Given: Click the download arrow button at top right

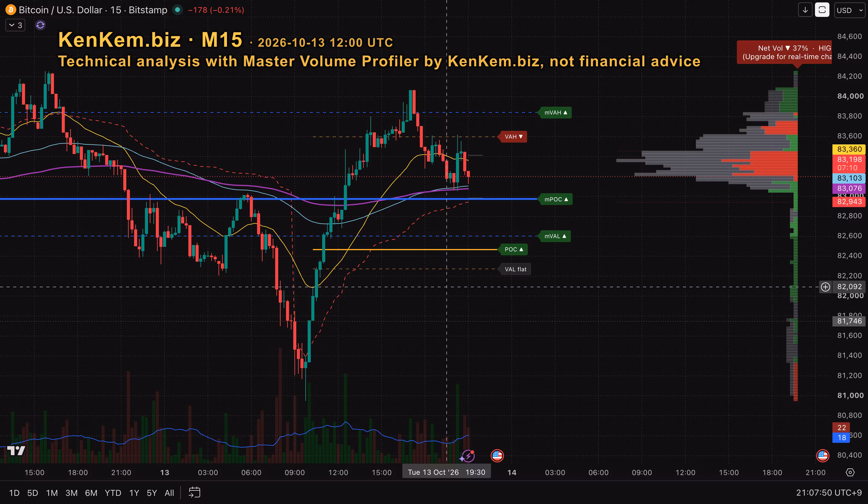Looking at the screenshot, I should (805, 10).
